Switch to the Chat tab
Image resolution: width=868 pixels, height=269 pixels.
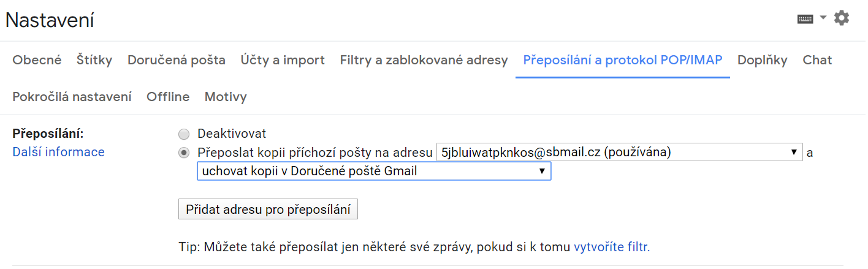point(818,60)
